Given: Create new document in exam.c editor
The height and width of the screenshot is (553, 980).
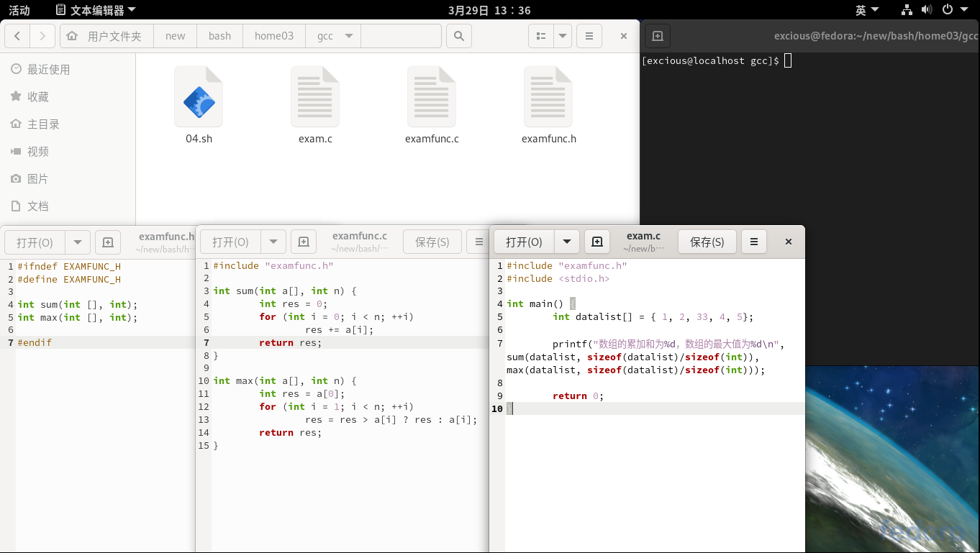Looking at the screenshot, I should point(597,242).
